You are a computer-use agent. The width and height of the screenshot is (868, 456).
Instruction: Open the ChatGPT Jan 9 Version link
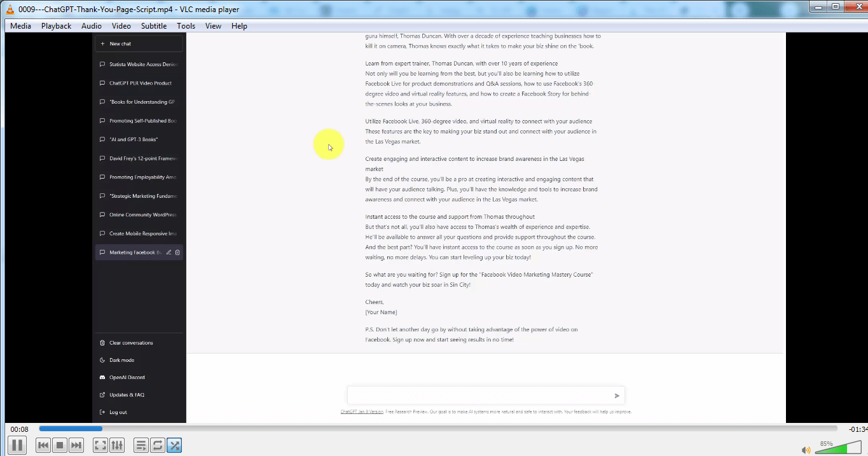click(x=362, y=411)
